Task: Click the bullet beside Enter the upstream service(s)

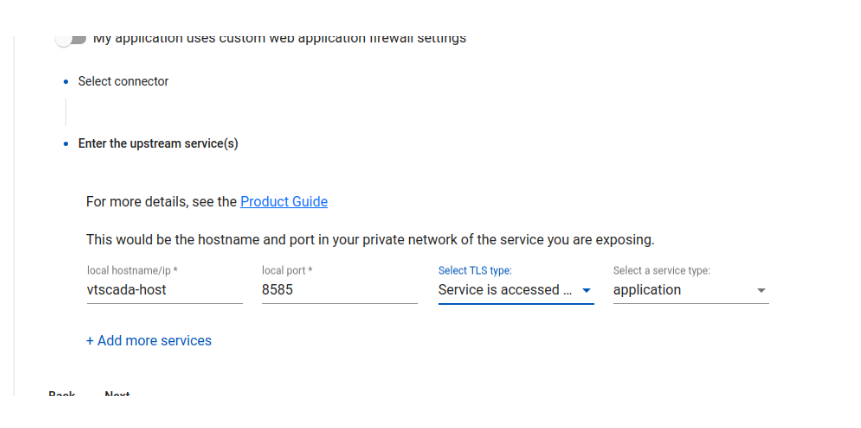Action: point(66,144)
